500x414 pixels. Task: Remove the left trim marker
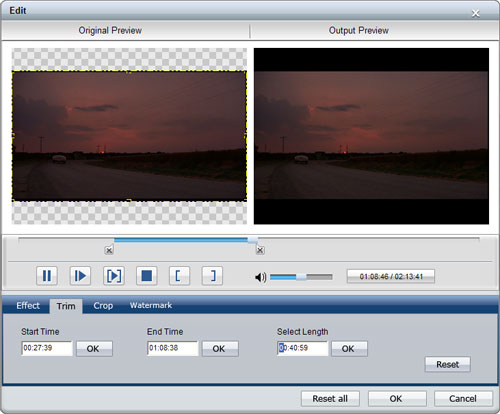point(109,250)
